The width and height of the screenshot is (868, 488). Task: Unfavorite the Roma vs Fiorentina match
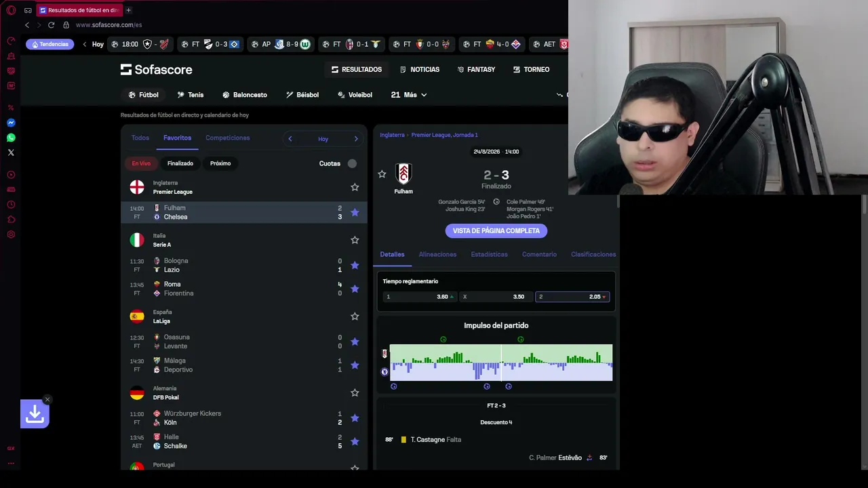click(355, 289)
